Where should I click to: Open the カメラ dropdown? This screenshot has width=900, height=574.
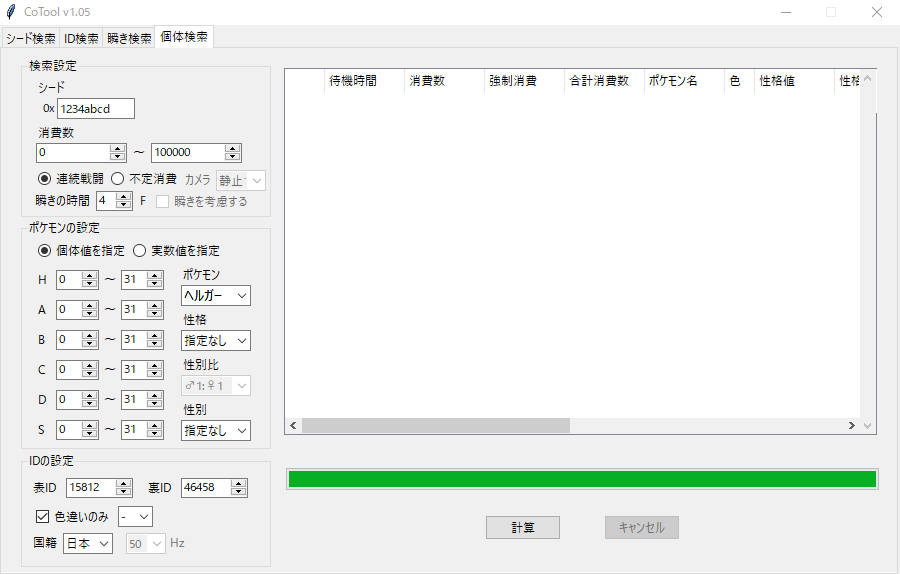(240, 180)
